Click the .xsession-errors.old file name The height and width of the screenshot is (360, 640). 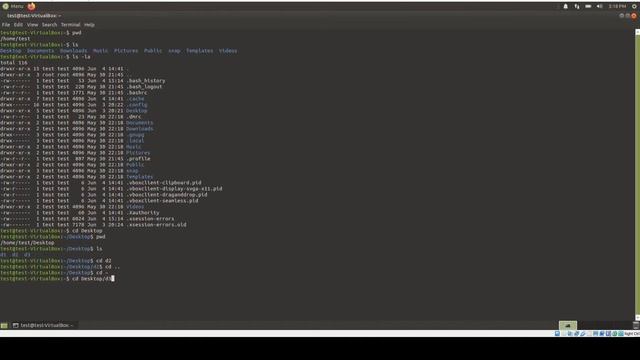(156, 224)
